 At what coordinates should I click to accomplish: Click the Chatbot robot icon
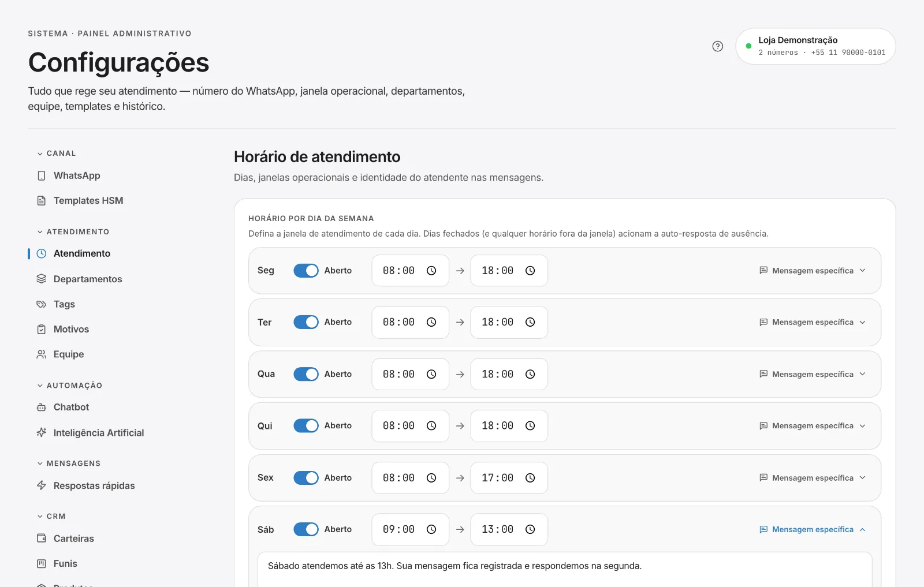42,407
